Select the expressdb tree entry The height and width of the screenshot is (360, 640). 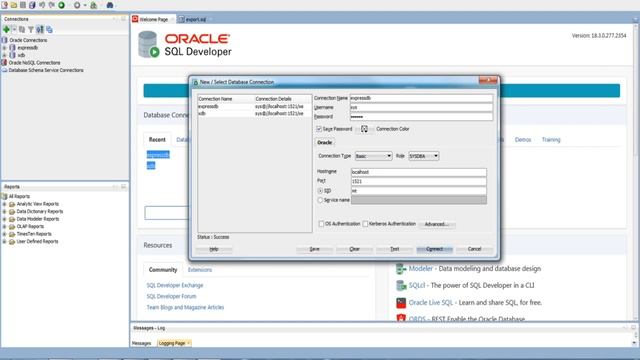tap(27, 48)
